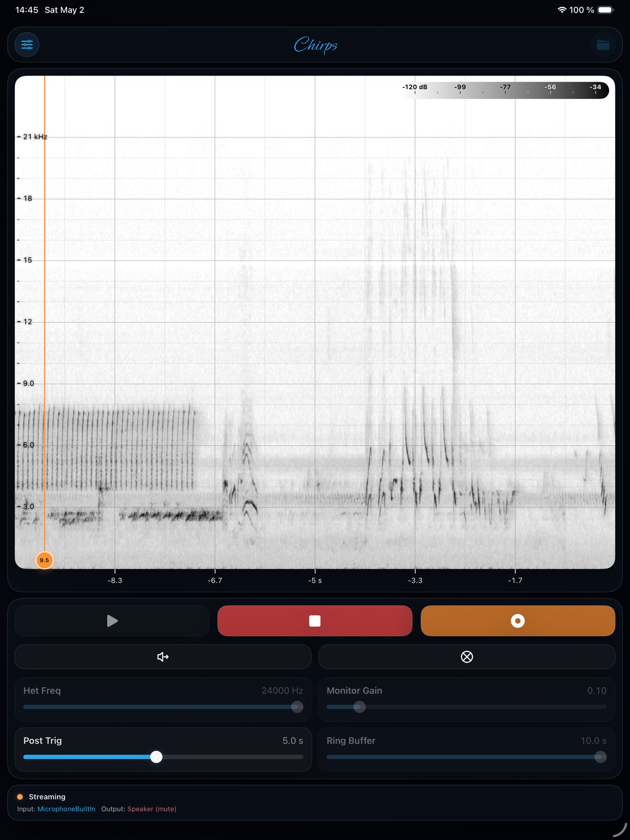Screen dimensions: 630x840
Task: Tap the 14:45 clock in status bar
Action: tap(27, 10)
